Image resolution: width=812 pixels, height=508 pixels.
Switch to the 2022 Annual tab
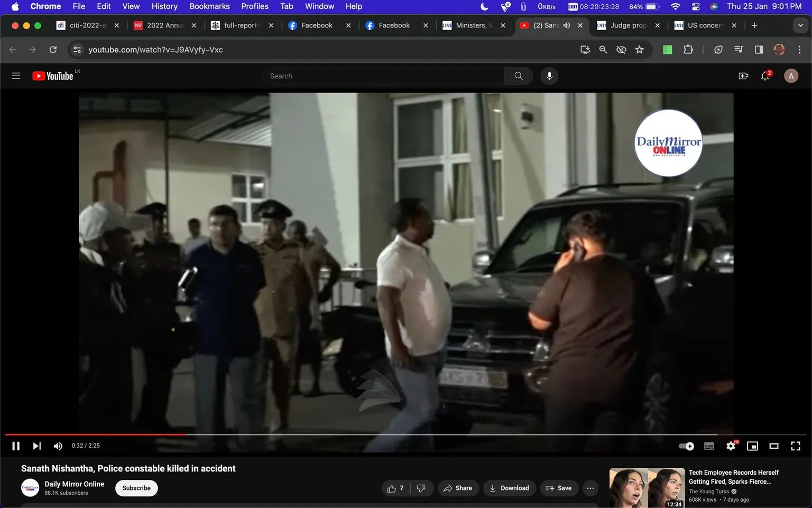pyautogui.click(x=164, y=25)
